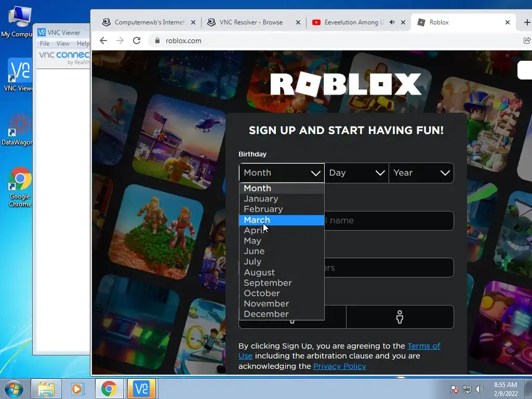Open Windows Media Player from the taskbar
The height and width of the screenshot is (399, 532).
click(x=77, y=389)
